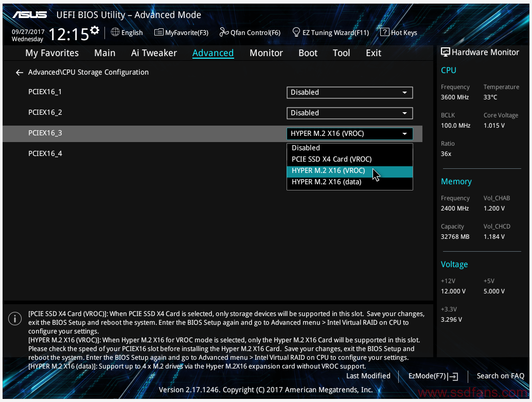Viewport: 532px width, 402px height.
Task: Select the PCIEX16_3 row label
Action: (45, 133)
